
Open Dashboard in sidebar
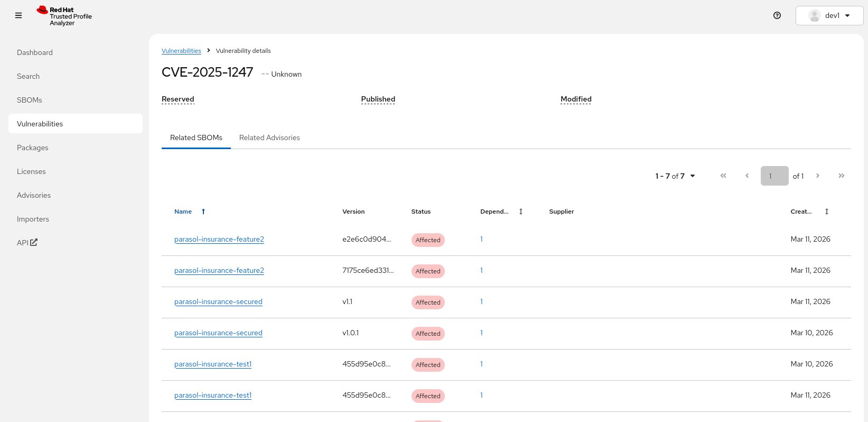(x=76, y=52)
